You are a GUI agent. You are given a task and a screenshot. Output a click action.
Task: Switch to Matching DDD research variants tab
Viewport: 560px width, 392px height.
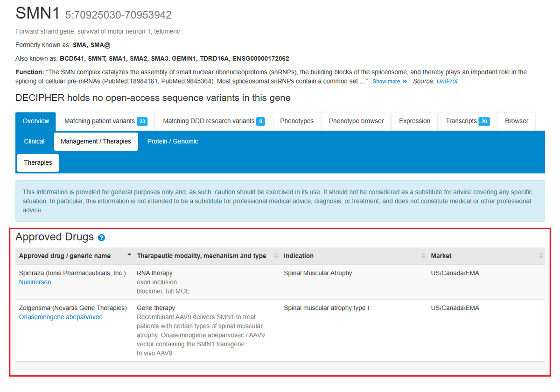[214, 121]
